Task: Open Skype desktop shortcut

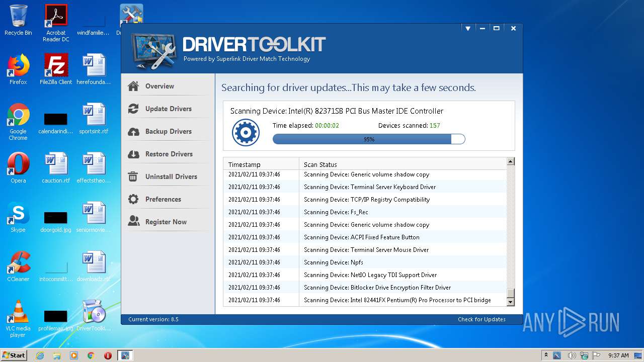Action: [18, 217]
